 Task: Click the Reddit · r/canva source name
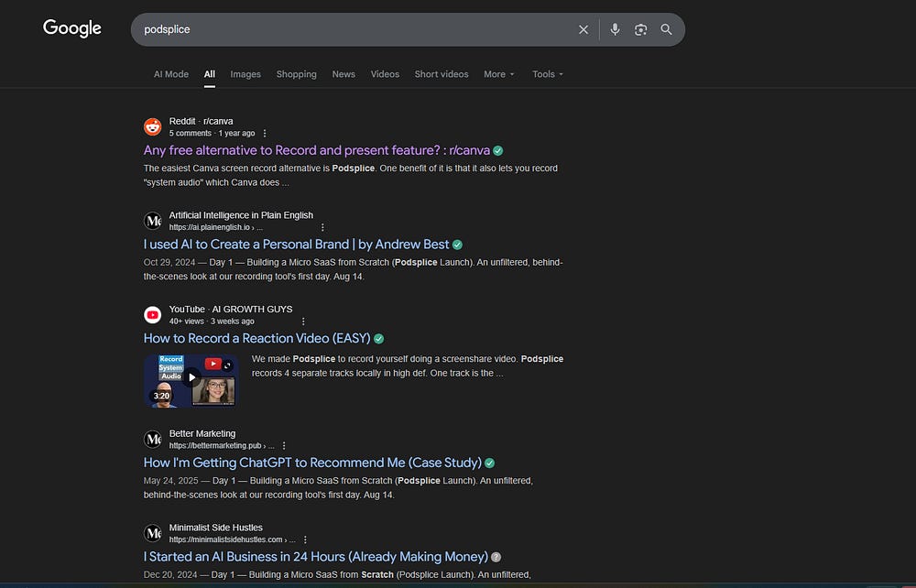coord(201,121)
